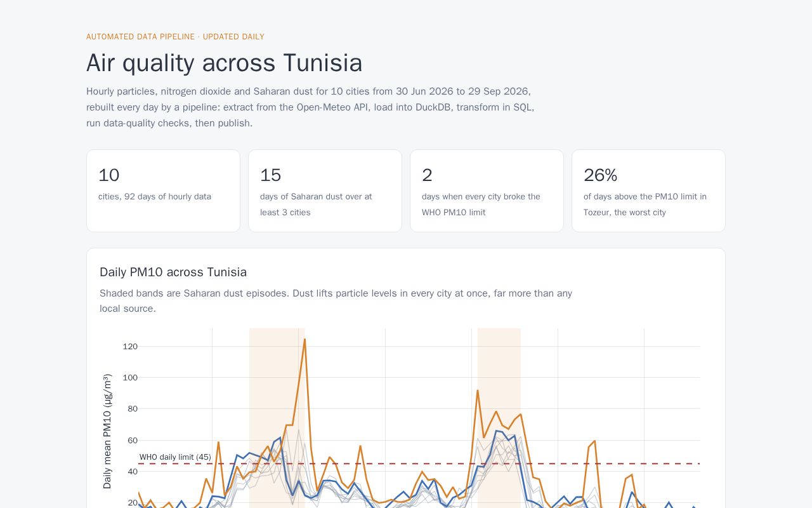Select the '10' cities stat value
Screen dimensions: 812x508
coord(109,175)
